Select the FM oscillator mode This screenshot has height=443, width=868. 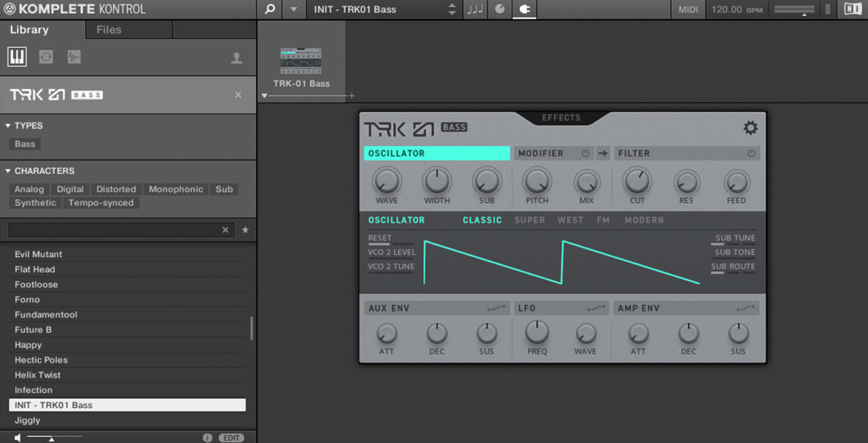coord(603,221)
